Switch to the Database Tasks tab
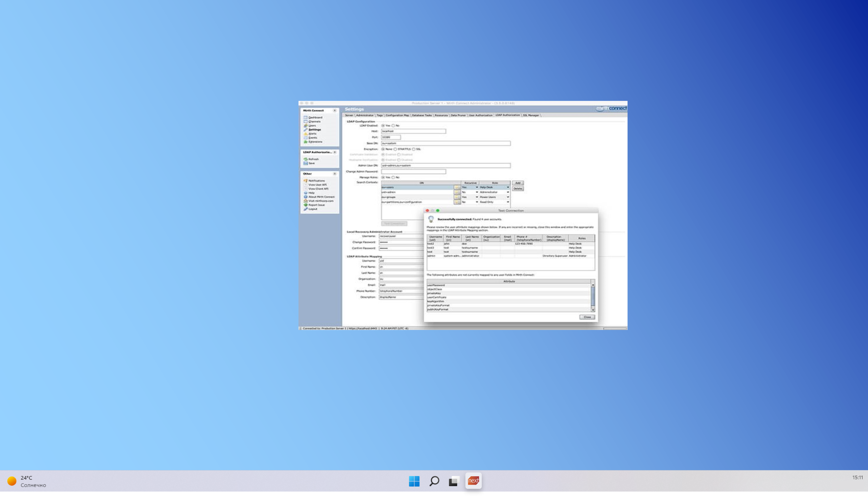The height and width of the screenshot is (498, 868). click(422, 115)
